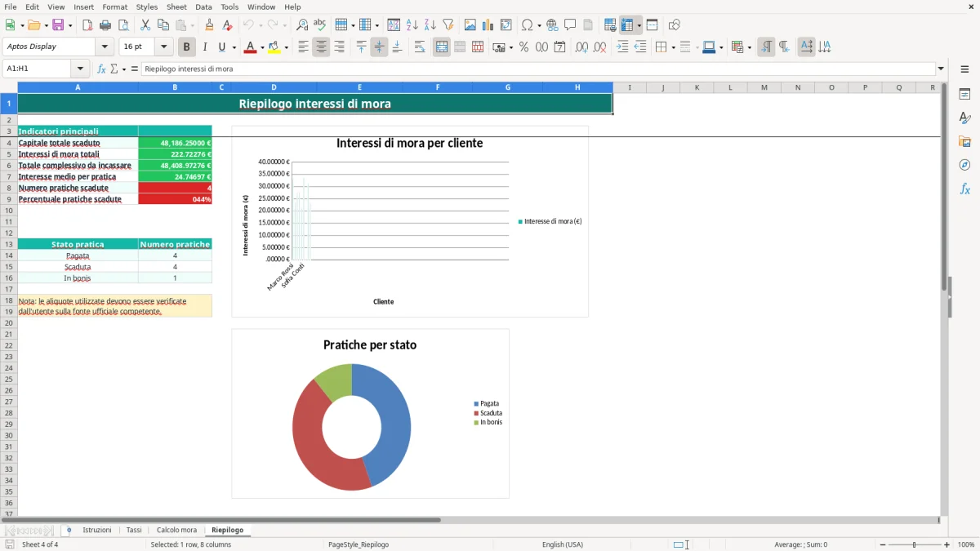This screenshot has width=980, height=551.
Task: Toggle Merge and Center Cells
Action: (442, 47)
